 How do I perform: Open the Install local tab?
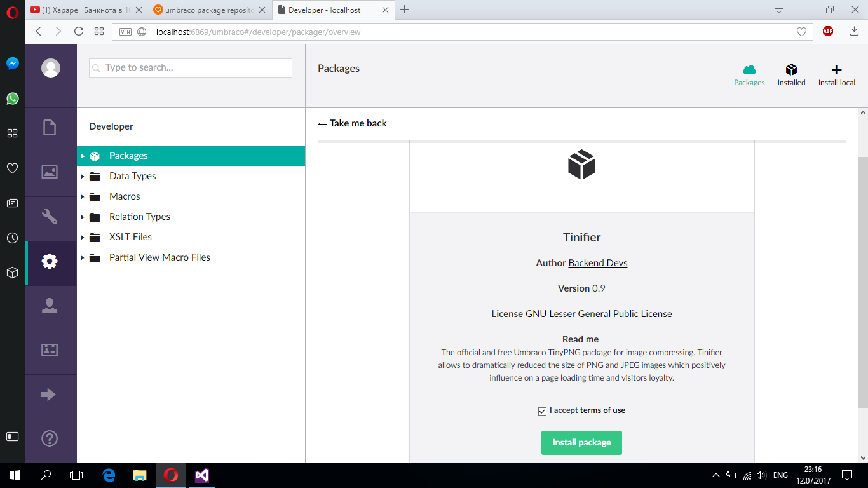pos(836,75)
